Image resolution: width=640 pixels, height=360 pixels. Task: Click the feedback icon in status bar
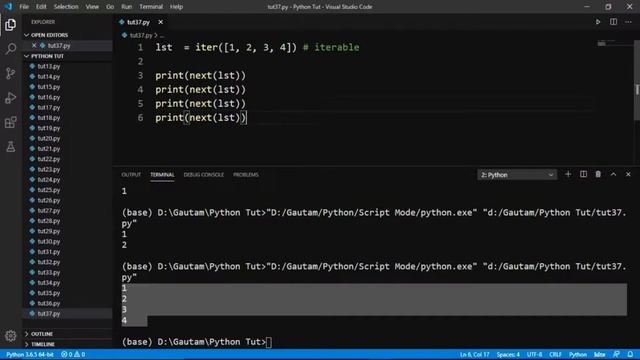tap(616, 354)
